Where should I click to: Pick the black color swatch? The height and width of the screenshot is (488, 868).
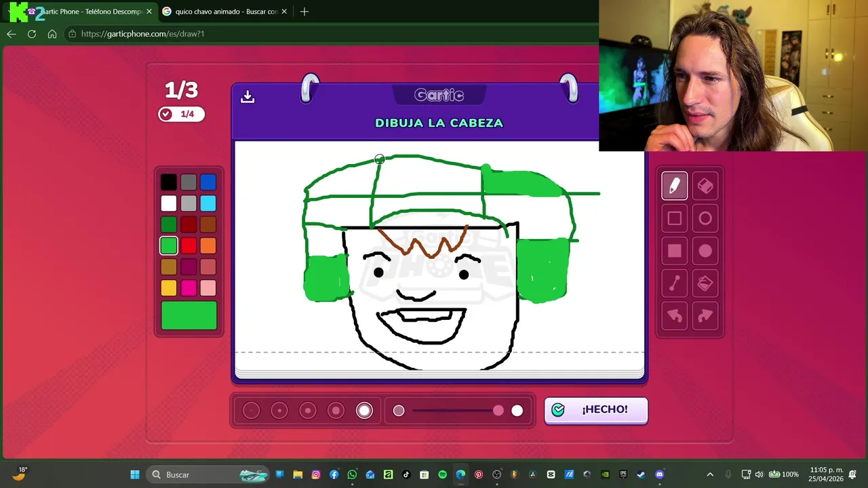pyautogui.click(x=169, y=182)
